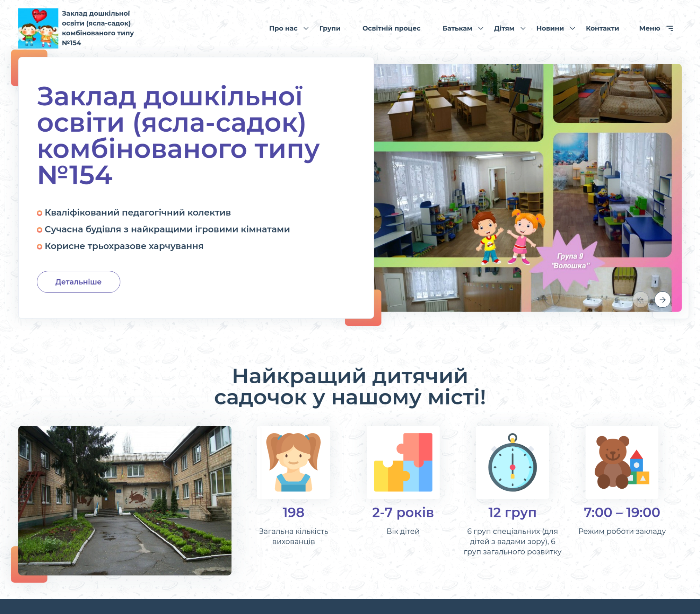Expand the Дітям dropdown chevron
The image size is (700, 614).
523,28
